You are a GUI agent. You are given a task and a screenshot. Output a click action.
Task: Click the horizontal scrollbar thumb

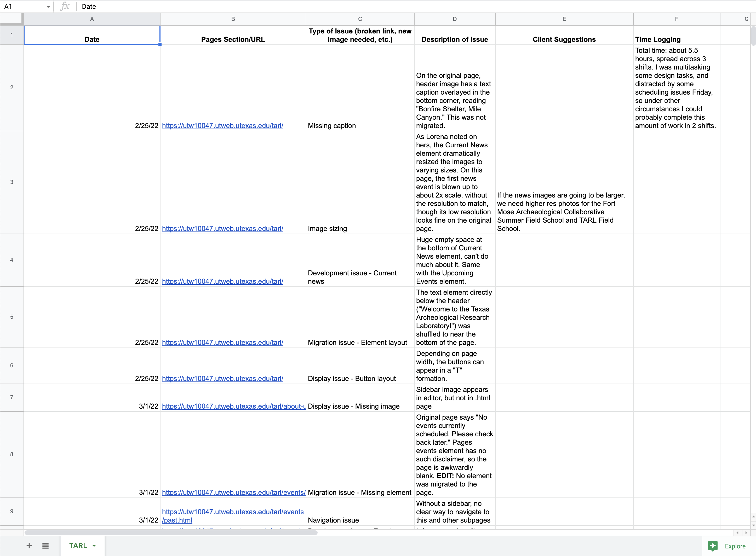[x=171, y=532]
